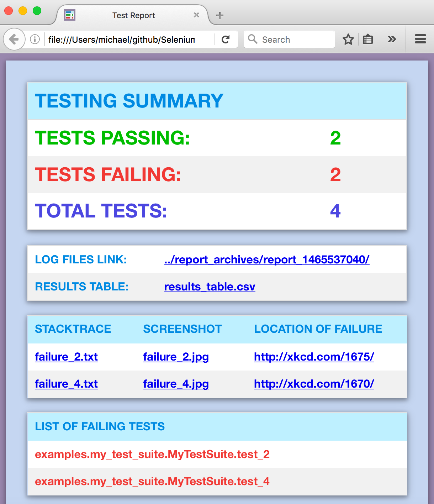Bookmark this page with the star icon
434x504 pixels.
[x=348, y=39]
